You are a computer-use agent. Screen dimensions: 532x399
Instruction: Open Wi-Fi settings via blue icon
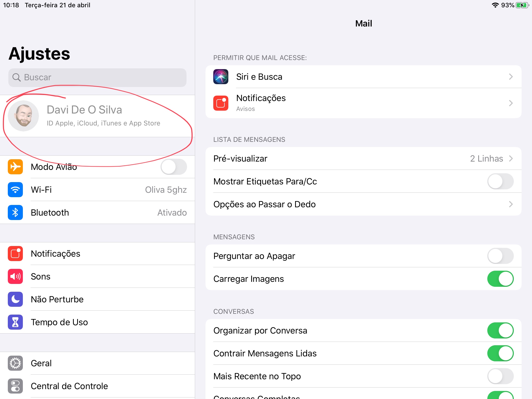click(15, 190)
